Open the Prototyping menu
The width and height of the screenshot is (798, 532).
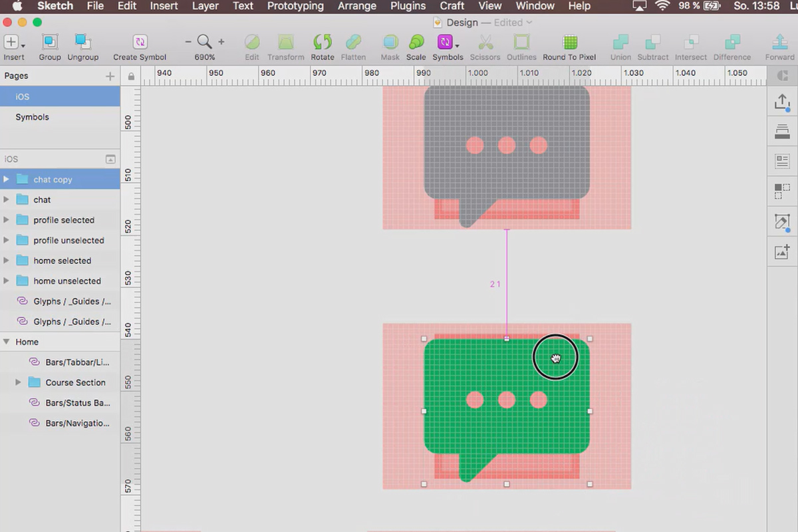(x=295, y=6)
